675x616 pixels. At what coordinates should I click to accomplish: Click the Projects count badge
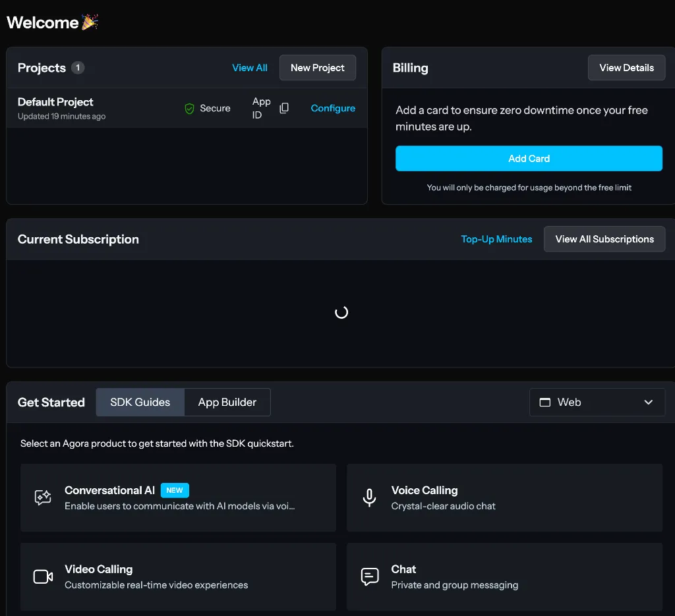(x=78, y=68)
